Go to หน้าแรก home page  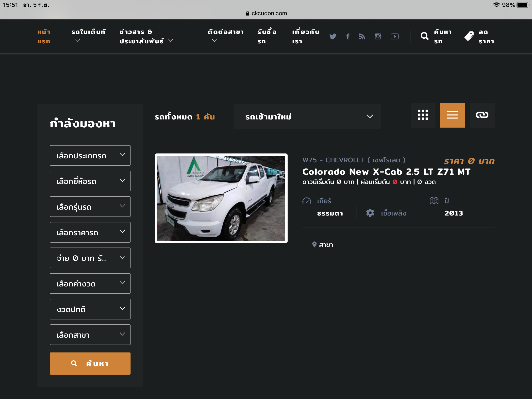coord(44,36)
